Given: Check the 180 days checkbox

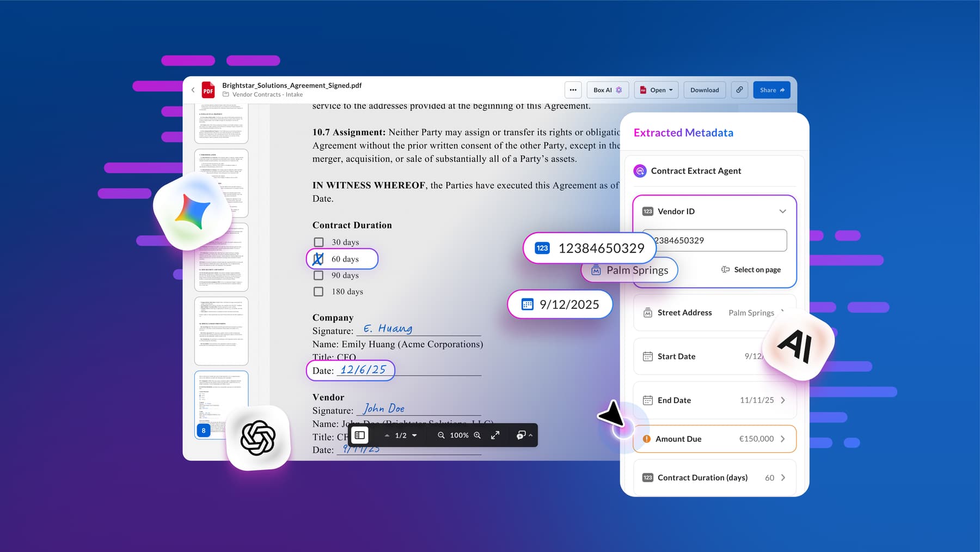Looking at the screenshot, I should pyautogui.click(x=318, y=292).
